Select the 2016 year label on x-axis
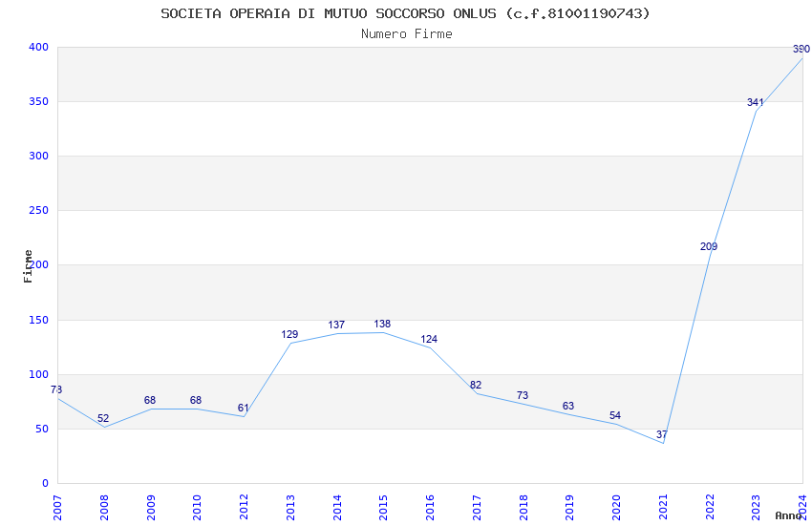 coord(430,505)
